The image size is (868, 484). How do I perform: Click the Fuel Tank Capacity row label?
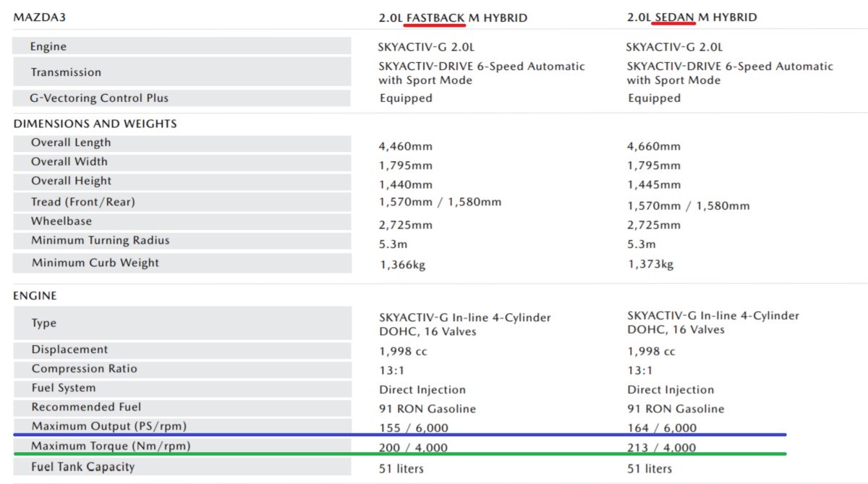coord(82,467)
